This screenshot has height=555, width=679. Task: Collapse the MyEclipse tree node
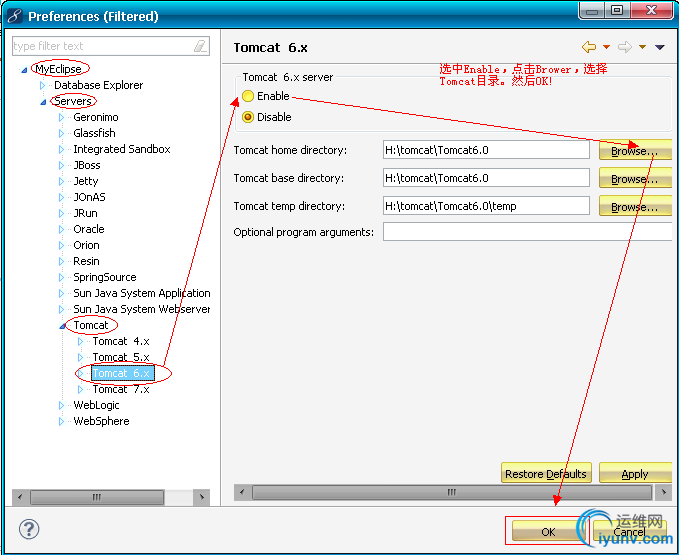(x=24, y=70)
